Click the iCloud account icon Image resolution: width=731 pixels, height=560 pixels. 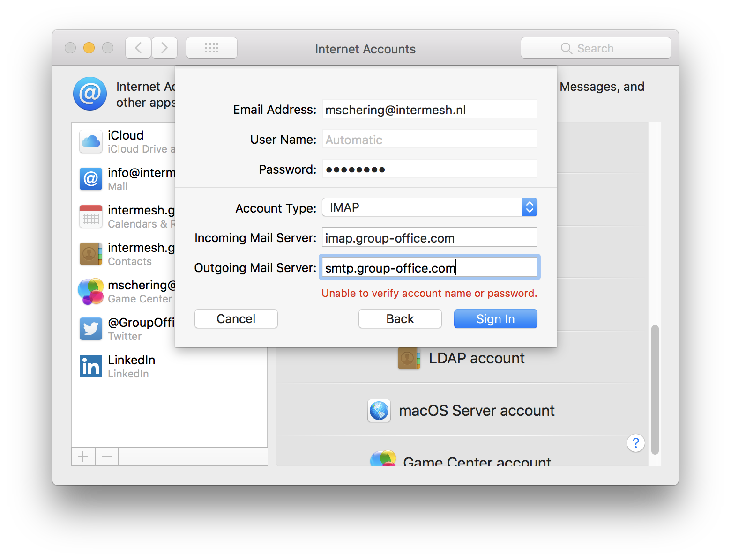pos(91,141)
